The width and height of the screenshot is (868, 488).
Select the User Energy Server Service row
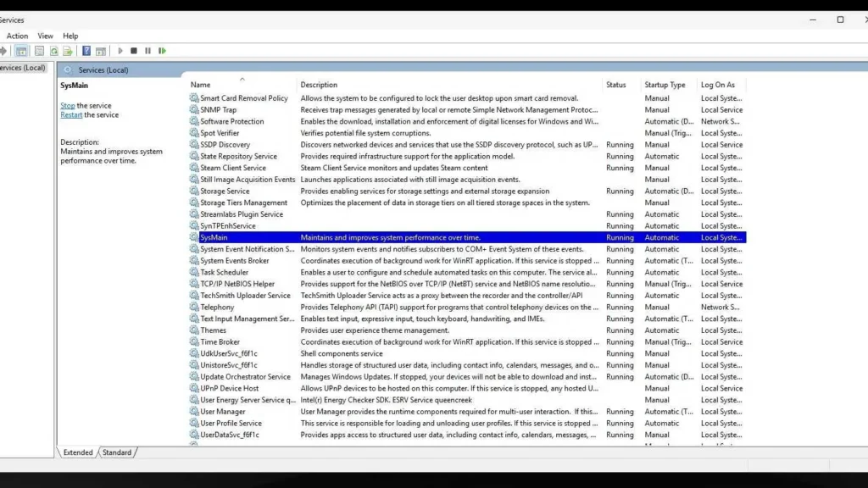467,400
